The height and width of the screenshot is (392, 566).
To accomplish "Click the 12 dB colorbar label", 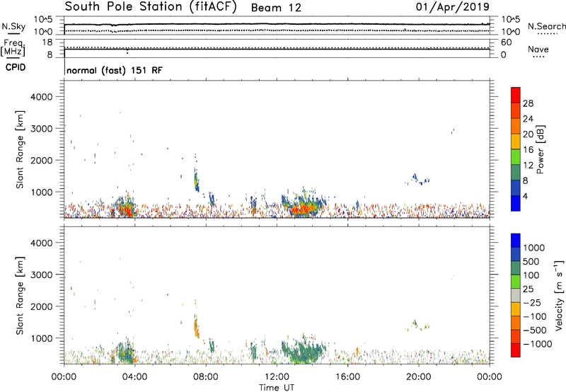I will coord(528,166).
